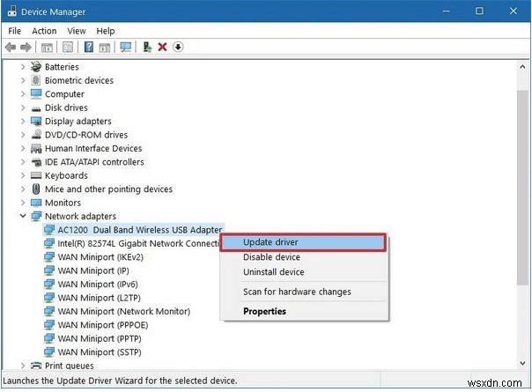Expand the Display adapters node

point(23,122)
